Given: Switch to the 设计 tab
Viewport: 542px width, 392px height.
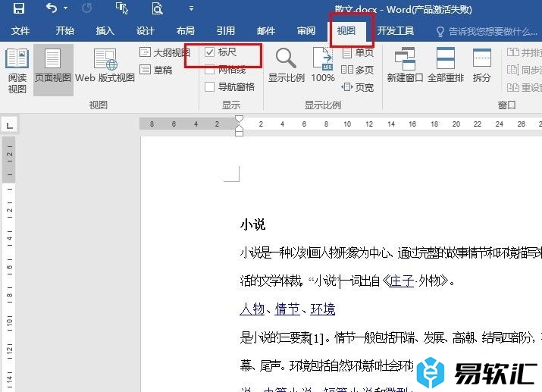Looking at the screenshot, I should pyautogui.click(x=145, y=31).
